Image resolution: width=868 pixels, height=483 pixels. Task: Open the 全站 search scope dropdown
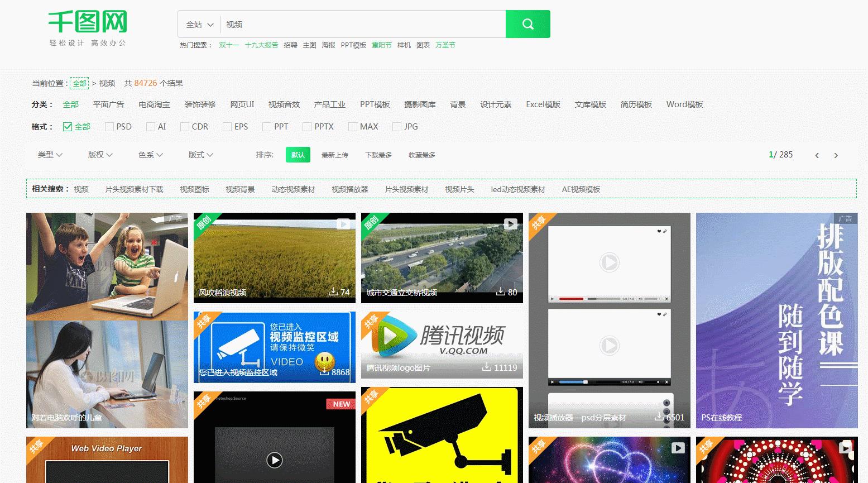(x=199, y=24)
